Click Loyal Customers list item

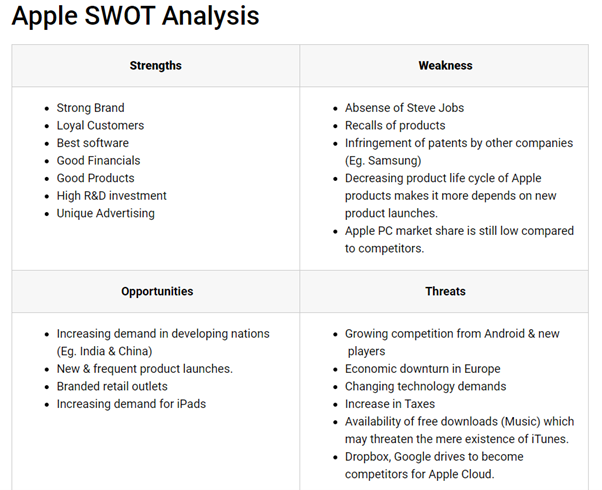100,126
